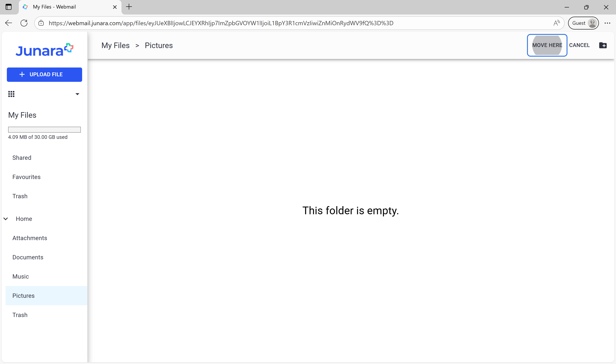
Task: Open Read aloud icon in address bar
Action: click(x=557, y=23)
